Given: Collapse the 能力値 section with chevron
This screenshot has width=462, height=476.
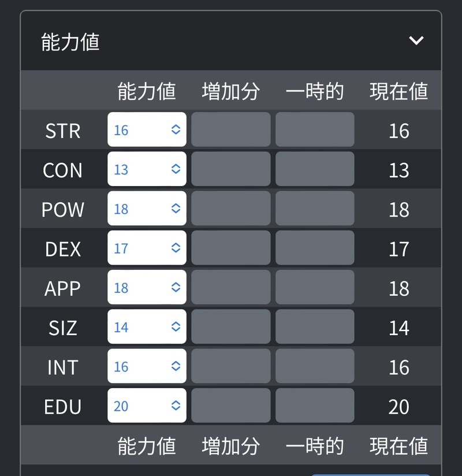Looking at the screenshot, I should pyautogui.click(x=416, y=40).
